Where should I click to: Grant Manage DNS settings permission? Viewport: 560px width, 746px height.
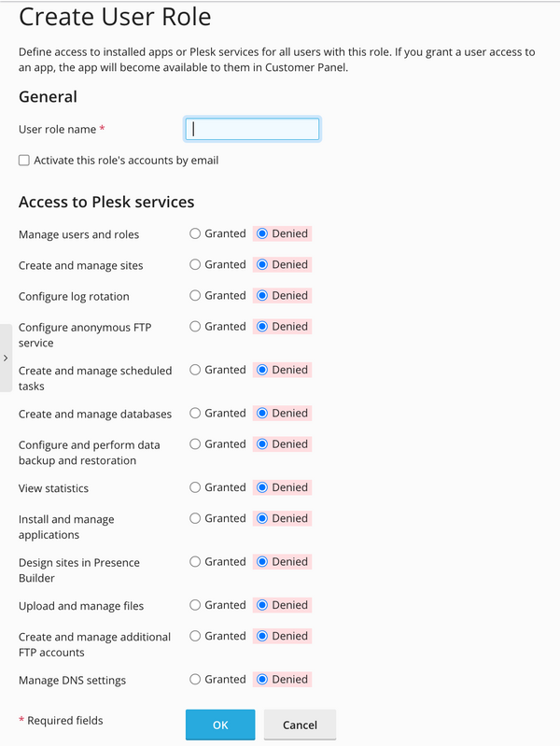click(x=195, y=679)
